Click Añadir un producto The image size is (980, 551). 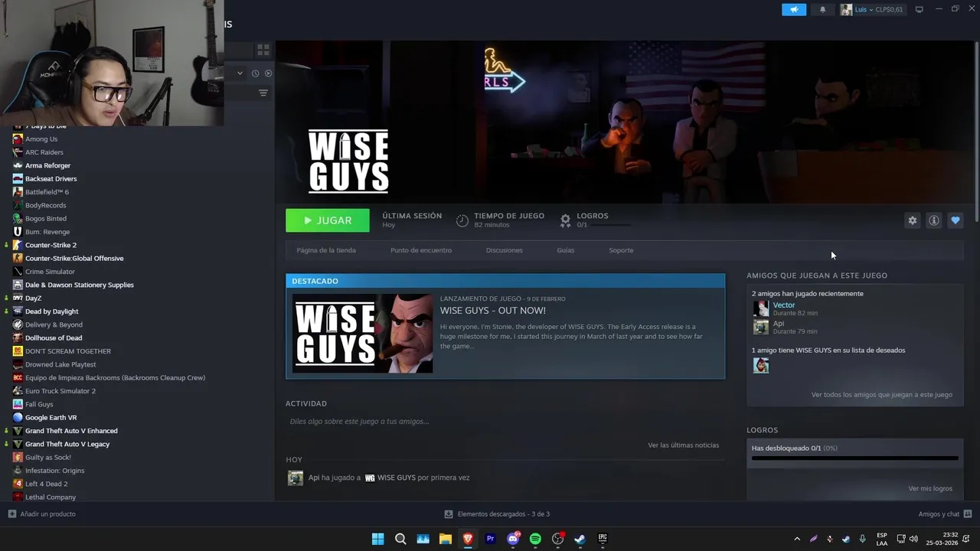pos(42,514)
